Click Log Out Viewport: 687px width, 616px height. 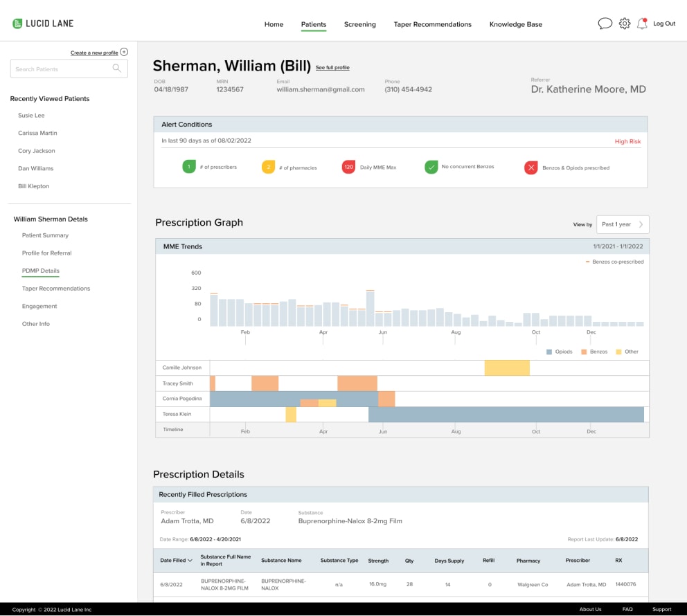[x=663, y=24]
